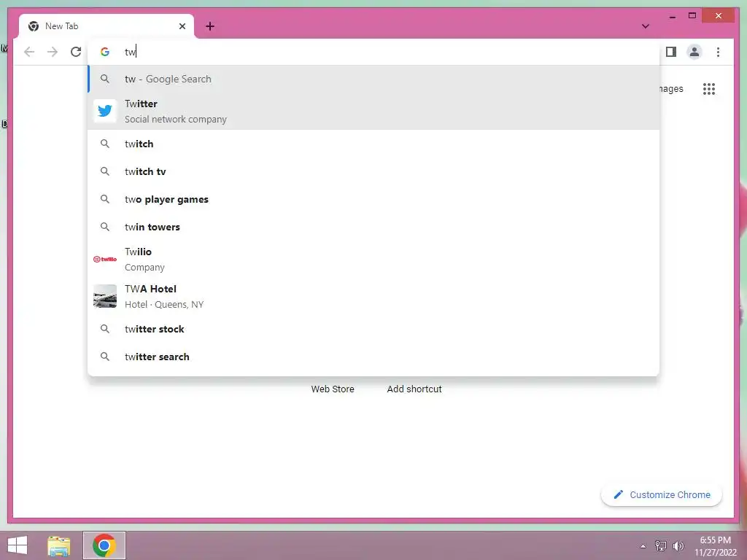Open the Windows Start menu

[x=18, y=545]
